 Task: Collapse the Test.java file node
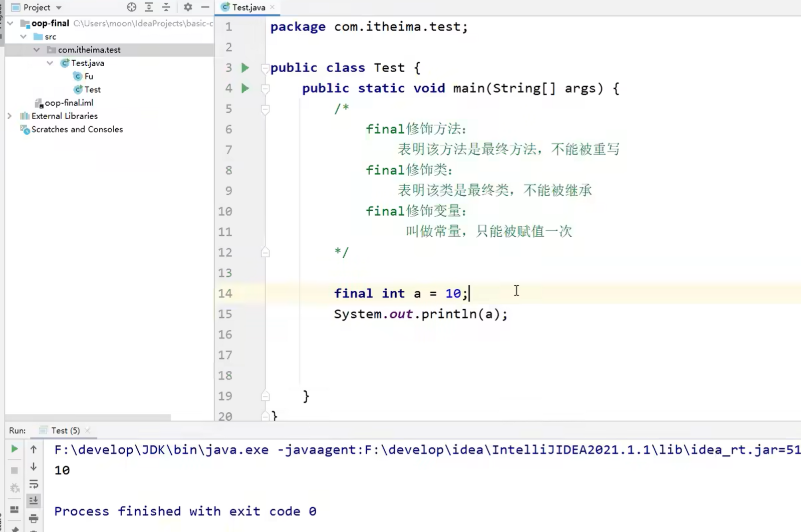click(x=50, y=63)
